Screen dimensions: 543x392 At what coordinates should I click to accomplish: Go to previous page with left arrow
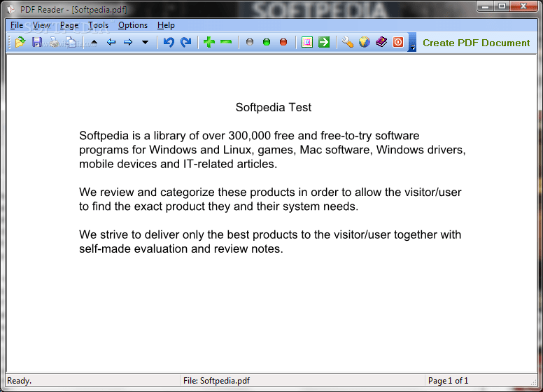[111, 42]
